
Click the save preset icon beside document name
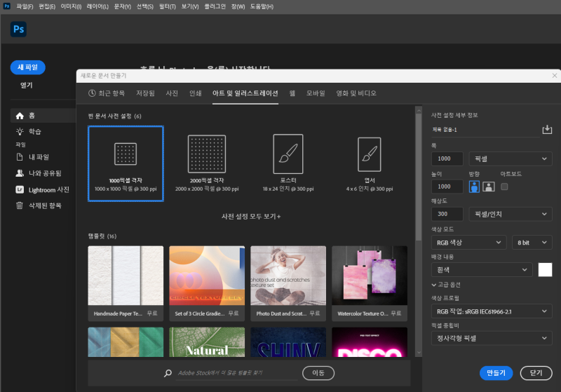547,130
